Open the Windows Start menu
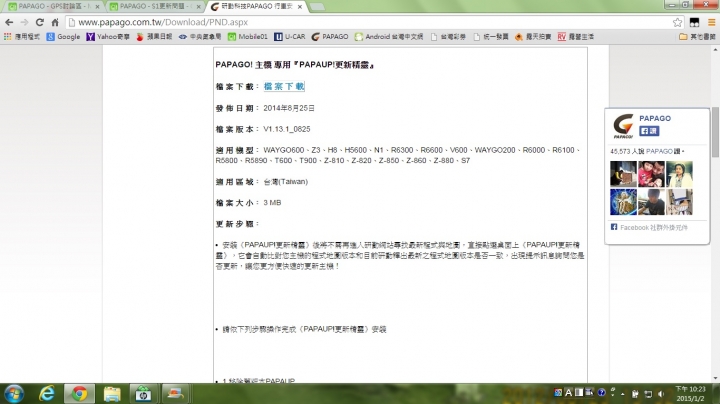Viewport: 720px width, 404px height. (x=14, y=394)
